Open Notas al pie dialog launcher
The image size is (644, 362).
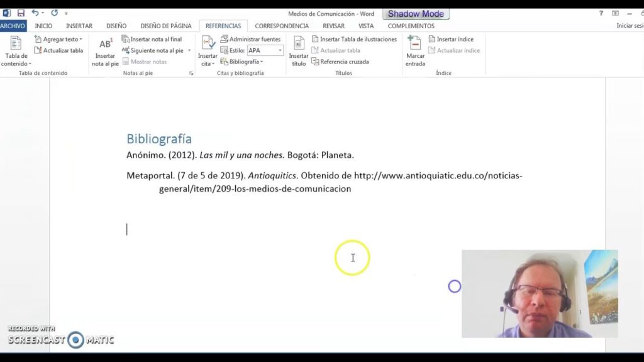[191, 74]
